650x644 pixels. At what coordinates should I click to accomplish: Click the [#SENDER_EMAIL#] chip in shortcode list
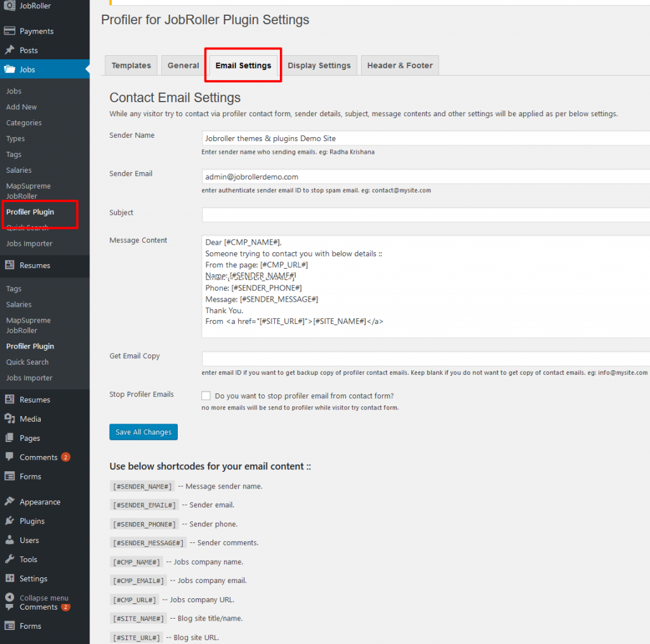coord(144,505)
